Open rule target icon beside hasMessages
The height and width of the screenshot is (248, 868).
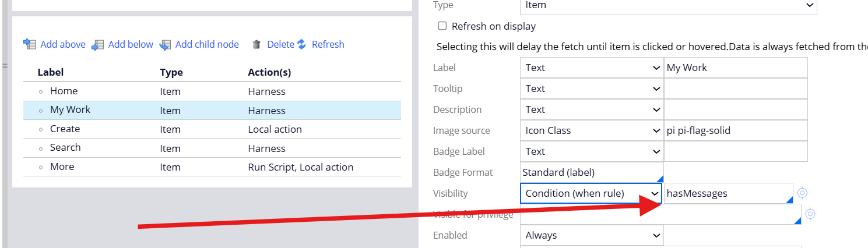[802, 193]
